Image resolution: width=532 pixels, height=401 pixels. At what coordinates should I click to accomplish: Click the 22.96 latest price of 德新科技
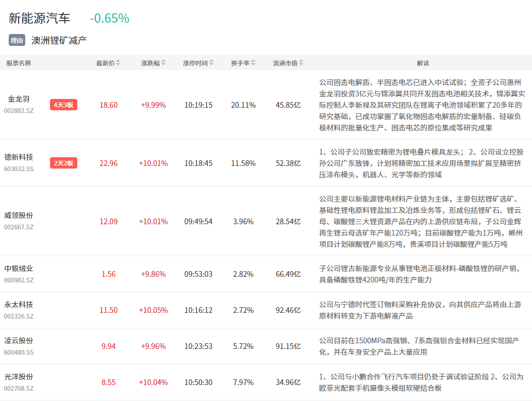[x=109, y=163]
